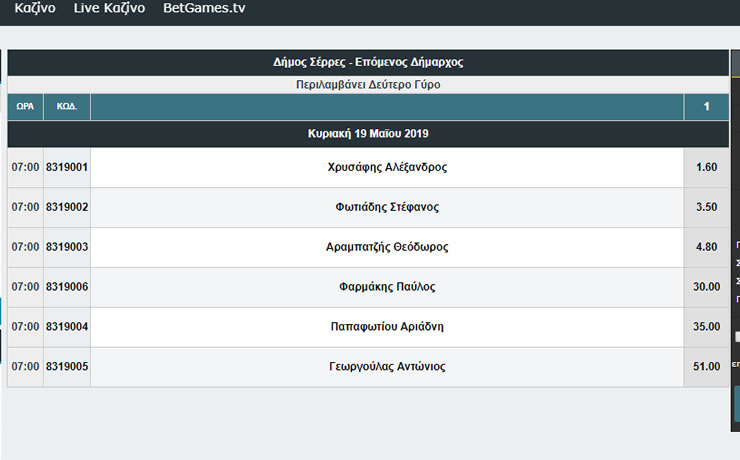Go to the Live Καζίνο section

109,9
